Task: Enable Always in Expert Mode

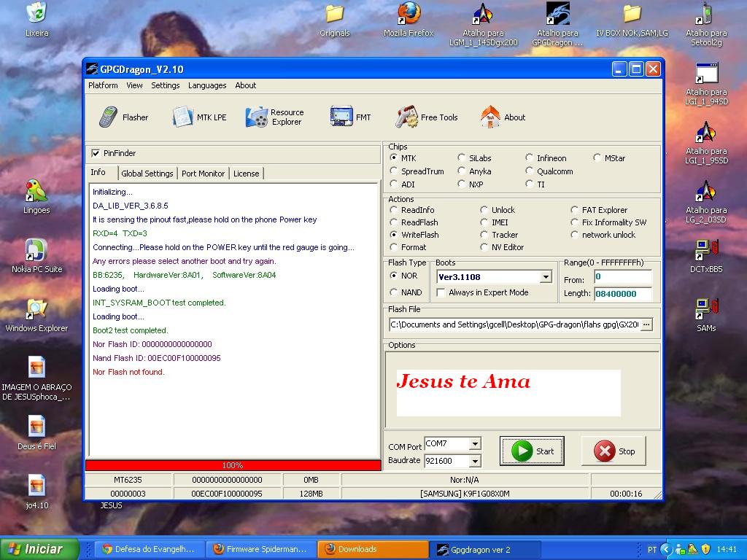Action: (441, 293)
